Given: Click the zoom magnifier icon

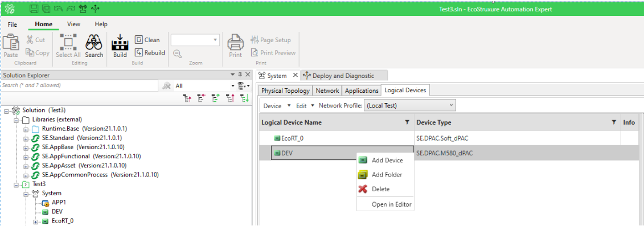Looking at the screenshot, I should (x=177, y=53).
